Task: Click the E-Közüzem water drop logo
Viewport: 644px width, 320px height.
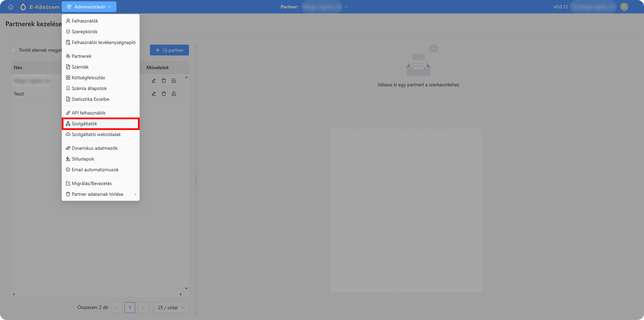Action: 23,7
